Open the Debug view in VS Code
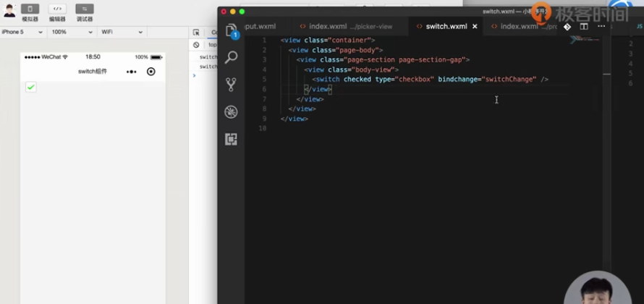 point(232,111)
